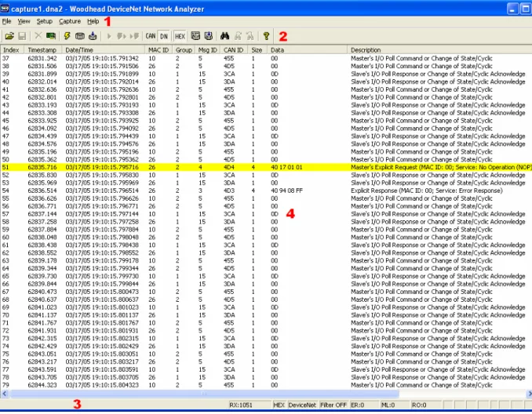Click data value 40 94 08 FF

[x=286, y=191]
